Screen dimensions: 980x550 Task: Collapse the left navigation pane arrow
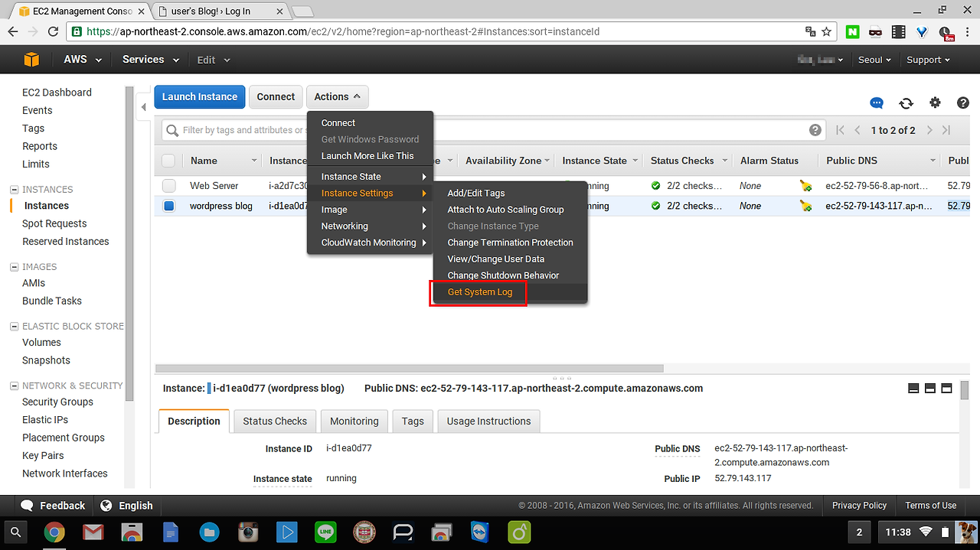(143, 107)
